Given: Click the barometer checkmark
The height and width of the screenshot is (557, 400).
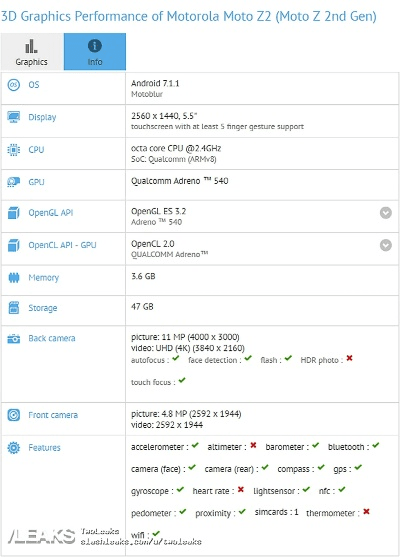Looking at the screenshot, I should click(315, 445).
